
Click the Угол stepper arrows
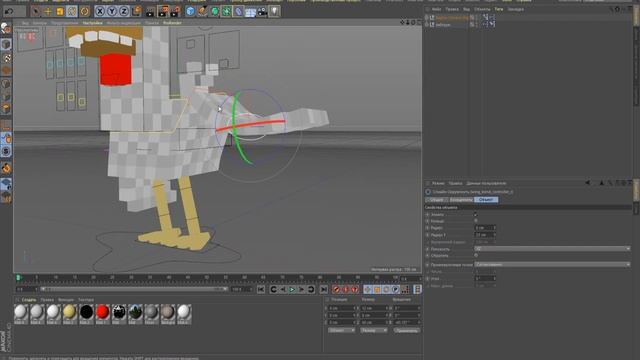(495, 278)
